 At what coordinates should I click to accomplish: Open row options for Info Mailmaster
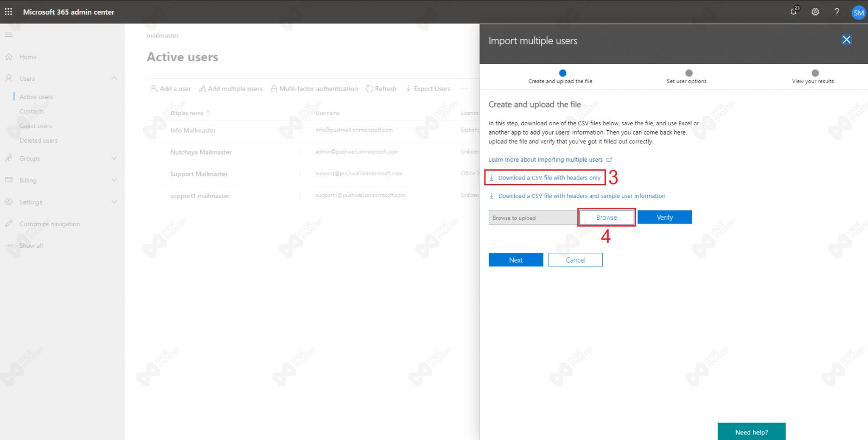click(x=299, y=130)
